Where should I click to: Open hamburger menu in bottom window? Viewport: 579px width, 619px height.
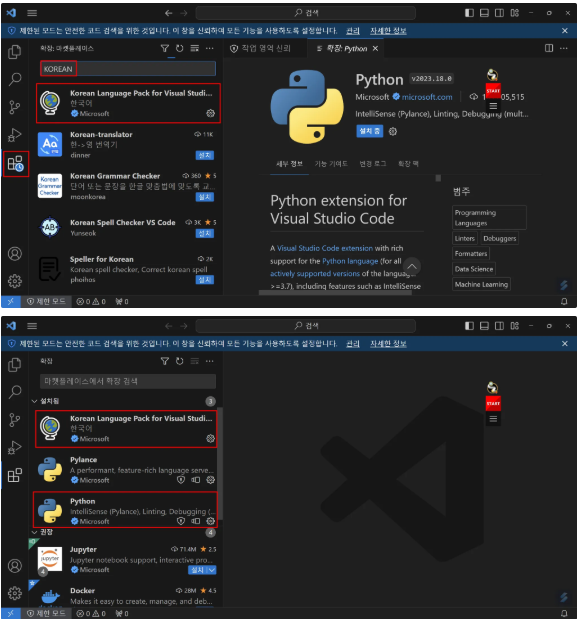pos(32,326)
